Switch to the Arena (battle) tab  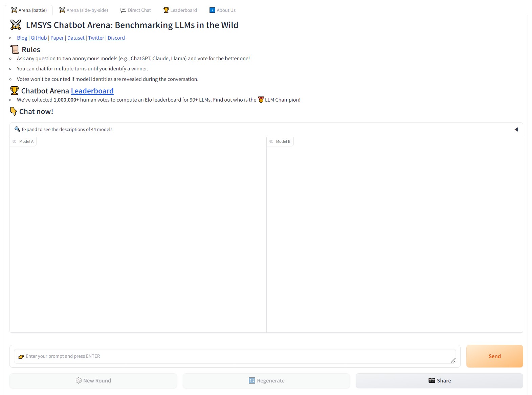coord(29,10)
